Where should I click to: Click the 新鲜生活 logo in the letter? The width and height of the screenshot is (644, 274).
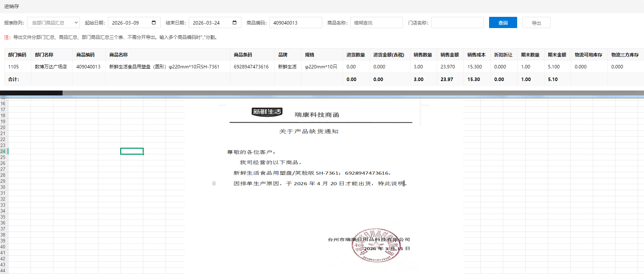pyautogui.click(x=267, y=112)
